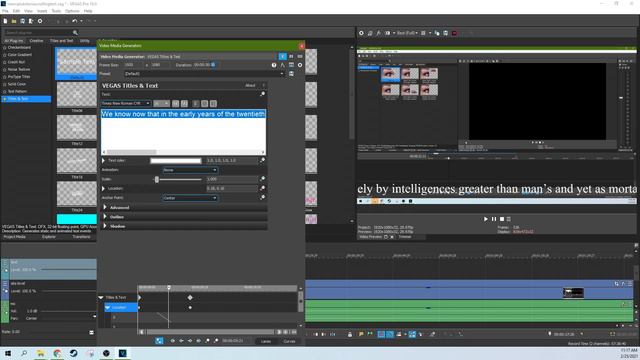Click the play button in video preview
The height and width of the screenshot is (360, 640).
click(486, 219)
